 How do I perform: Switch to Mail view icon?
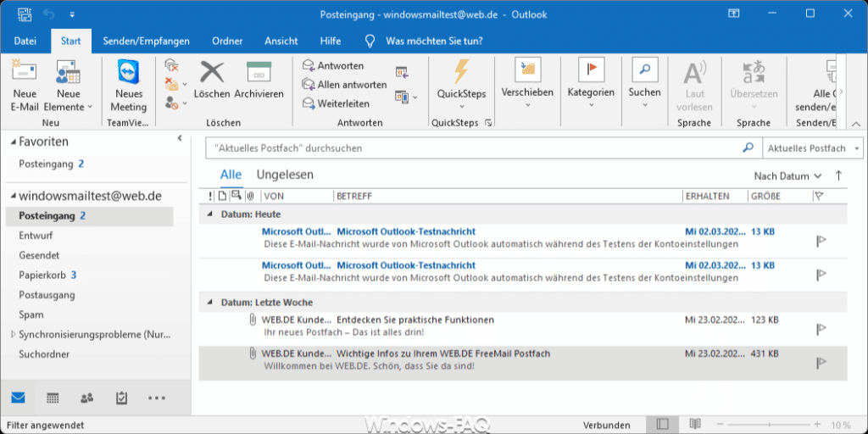coord(19,398)
